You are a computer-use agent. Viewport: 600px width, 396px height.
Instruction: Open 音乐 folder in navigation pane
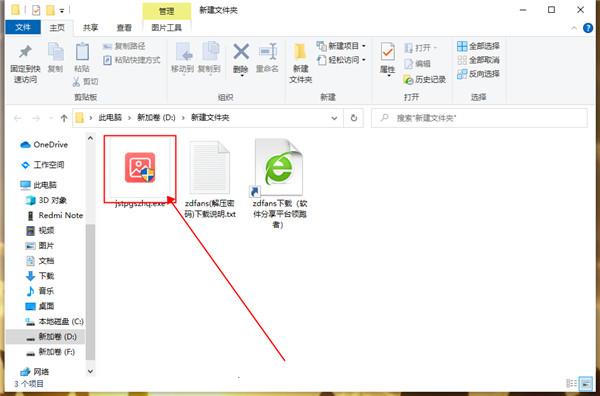tap(40, 291)
